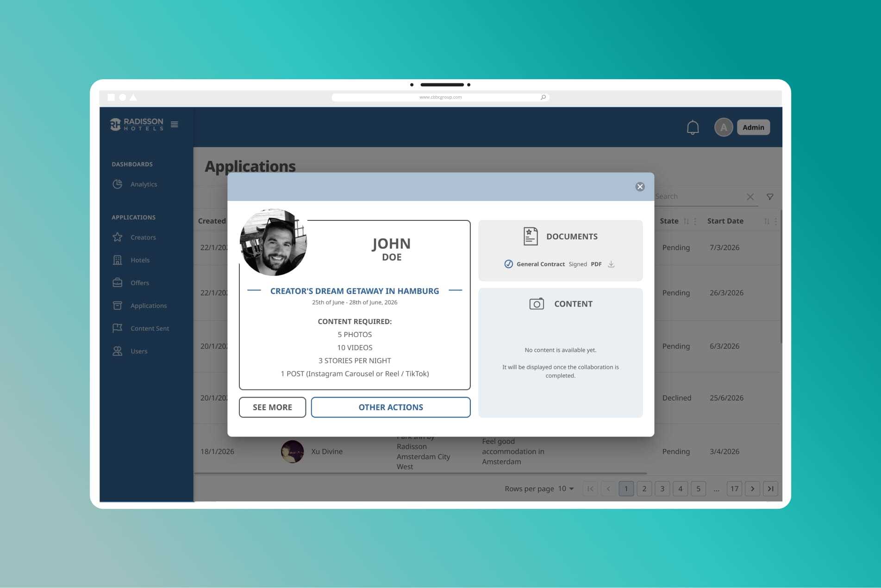This screenshot has width=881, height=588.
Task: Open OTHER ACTIONS for John Doe
Action: coord(390,407)
